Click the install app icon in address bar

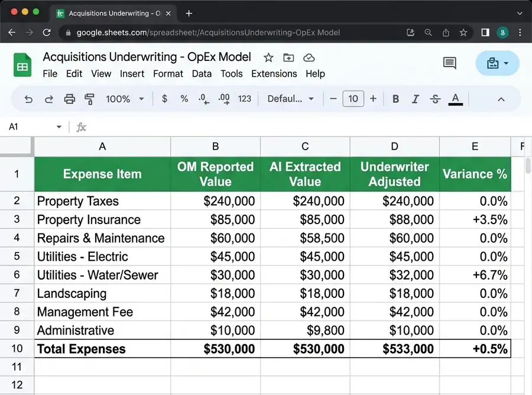pos(411,33)
